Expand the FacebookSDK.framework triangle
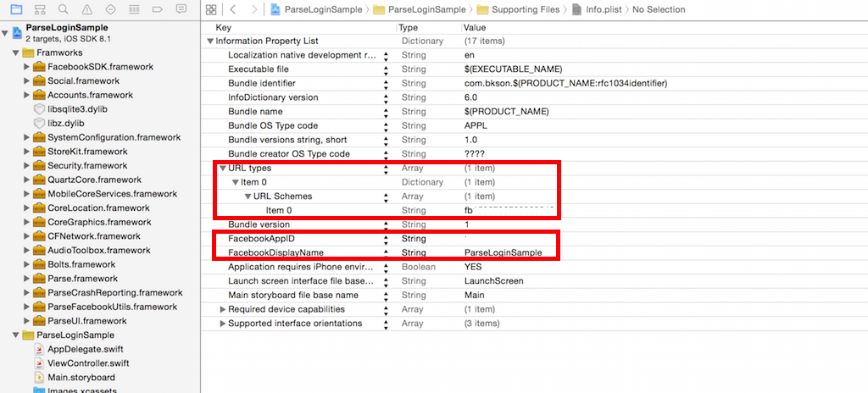 [x=26, y=66]
